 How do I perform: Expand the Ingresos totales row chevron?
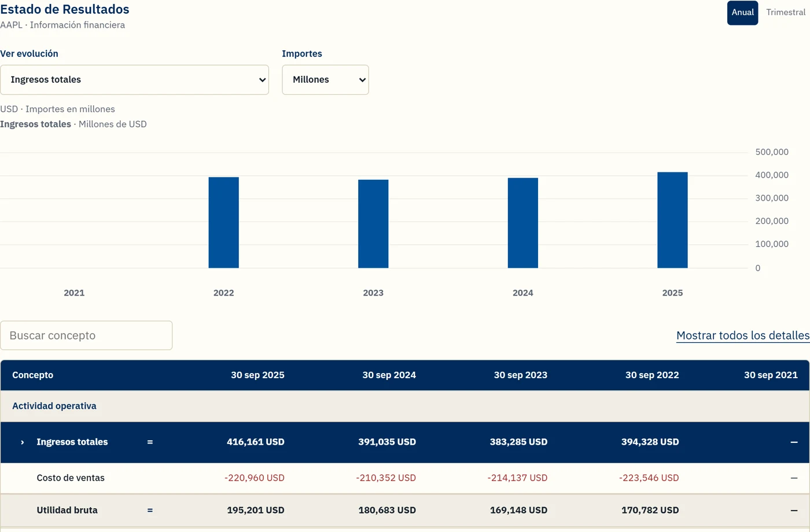coord(23,442)
